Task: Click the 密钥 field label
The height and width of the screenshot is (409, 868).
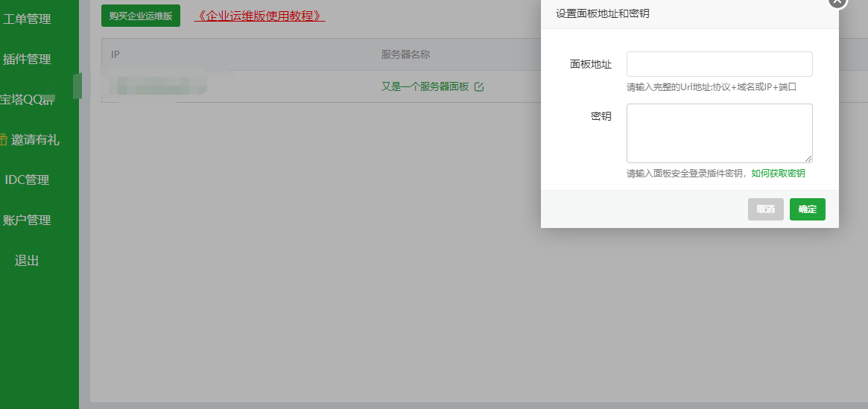Action: [601, 116]
